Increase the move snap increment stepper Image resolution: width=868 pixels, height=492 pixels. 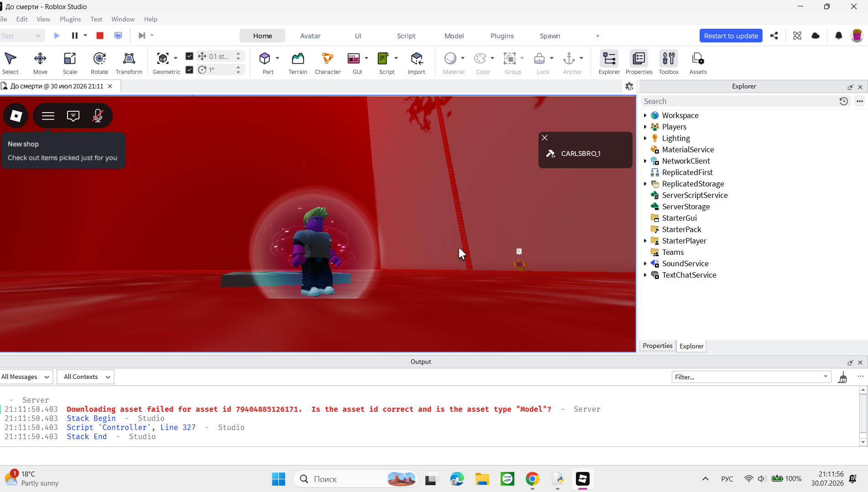[238, 53]
